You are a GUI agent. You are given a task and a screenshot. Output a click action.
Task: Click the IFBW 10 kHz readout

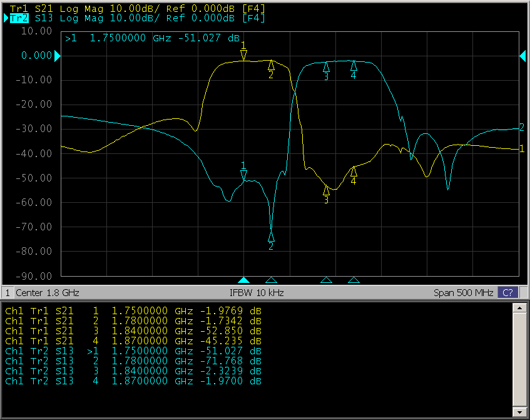tap(257, 292)
